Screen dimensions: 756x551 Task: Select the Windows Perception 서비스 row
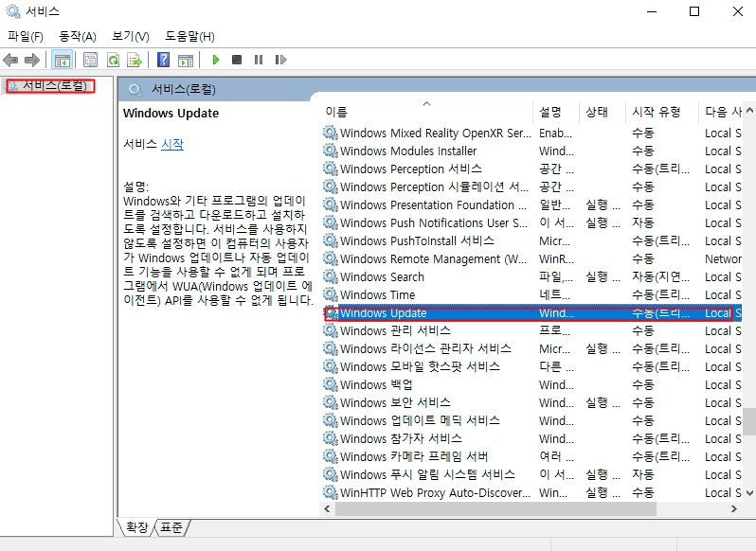click(531, 169)
